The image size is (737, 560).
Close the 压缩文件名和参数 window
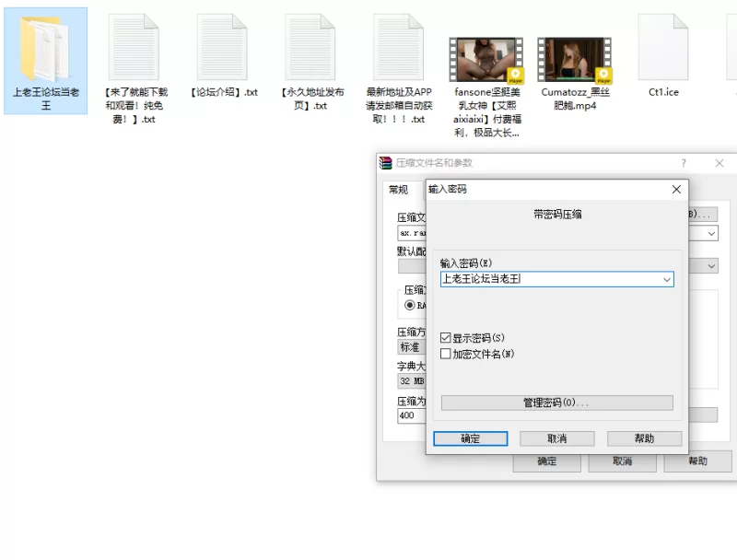point(719,163)
